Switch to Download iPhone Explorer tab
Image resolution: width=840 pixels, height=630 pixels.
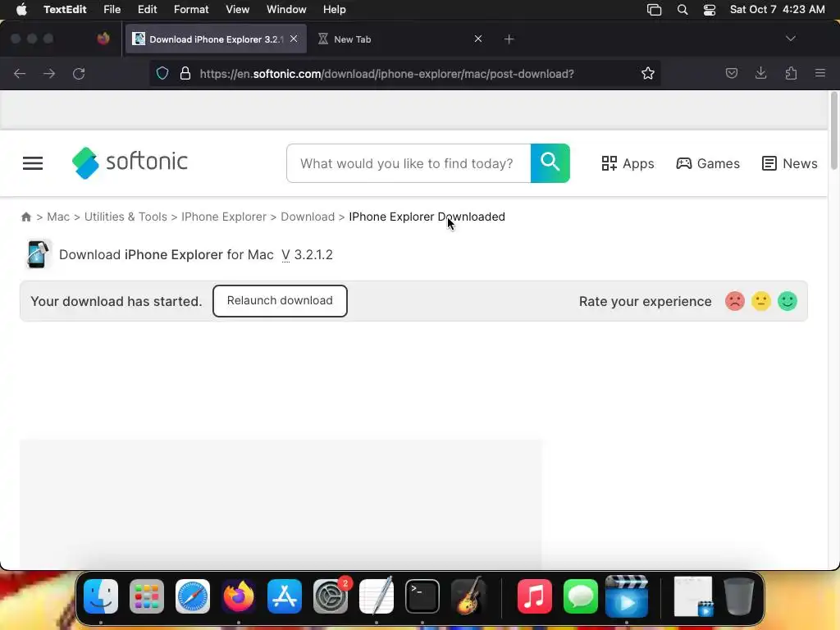coord(216,39)
